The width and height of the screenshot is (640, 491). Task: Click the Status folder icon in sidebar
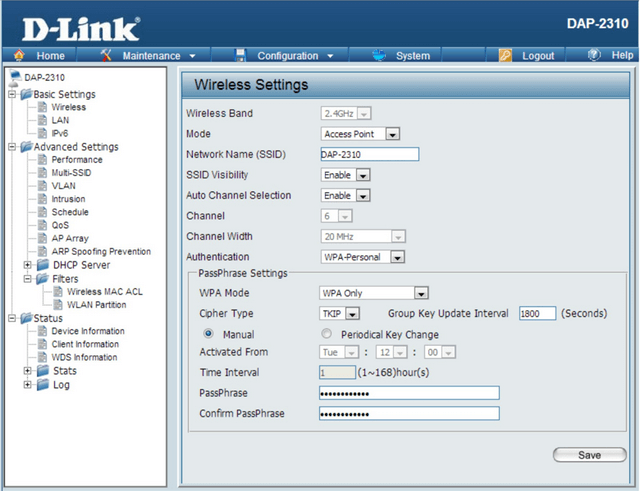(25, 318)
